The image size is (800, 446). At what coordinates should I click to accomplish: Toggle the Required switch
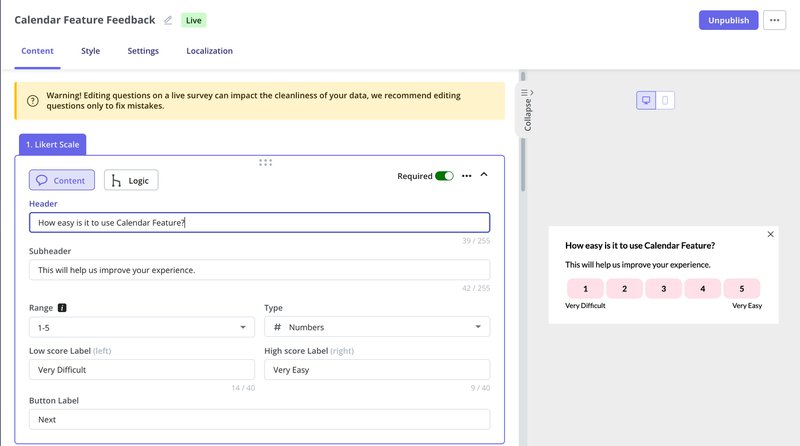click(444, 176)
